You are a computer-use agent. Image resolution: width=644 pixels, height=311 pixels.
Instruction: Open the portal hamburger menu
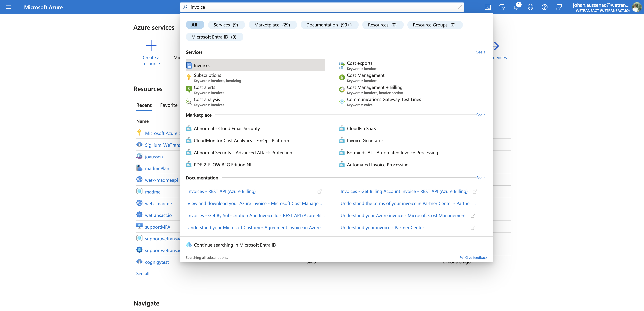coord(9,7)
